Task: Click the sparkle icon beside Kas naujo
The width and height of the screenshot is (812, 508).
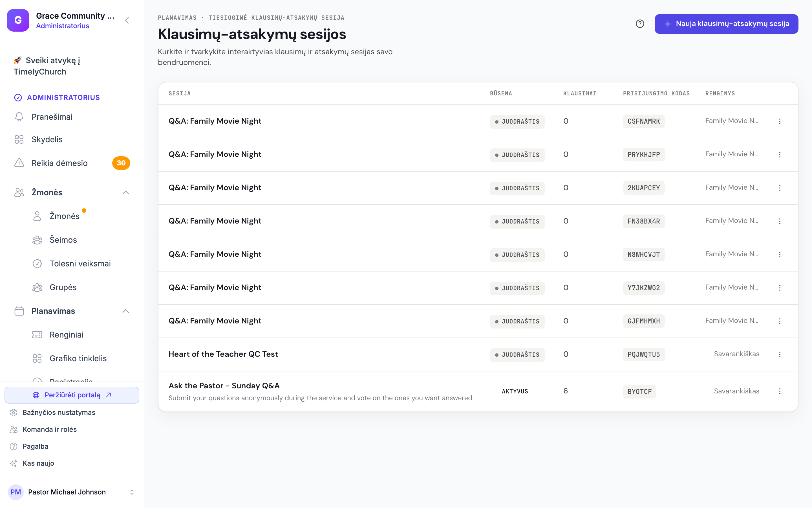Action: [x=14, y=463]
